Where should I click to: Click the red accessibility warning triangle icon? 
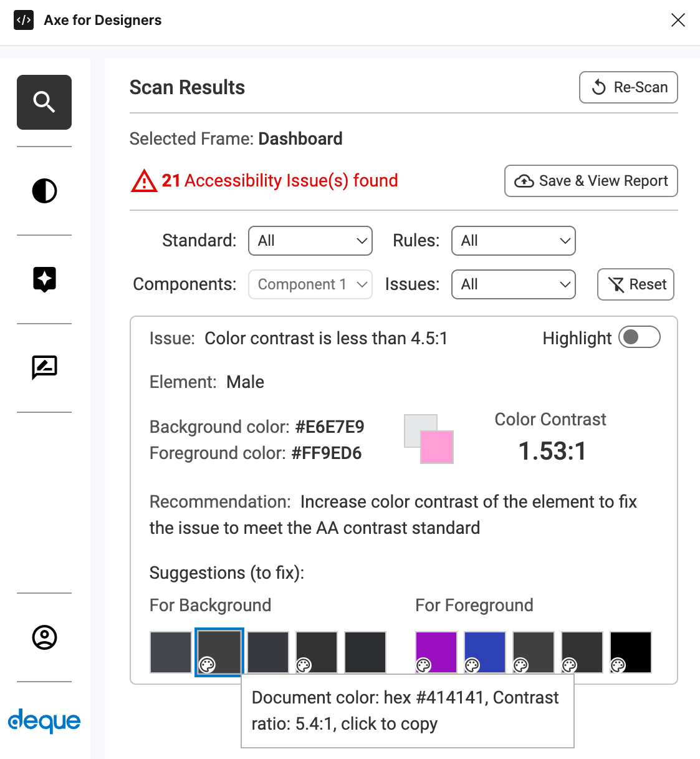(x=144, y=181)
